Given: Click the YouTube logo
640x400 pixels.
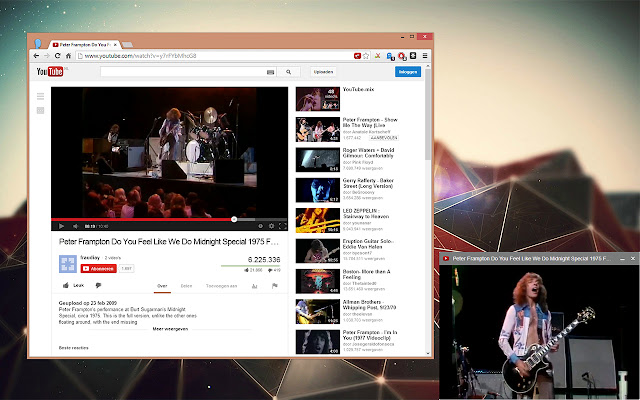Looking at the screenshot, I should [x=50, y=72].
